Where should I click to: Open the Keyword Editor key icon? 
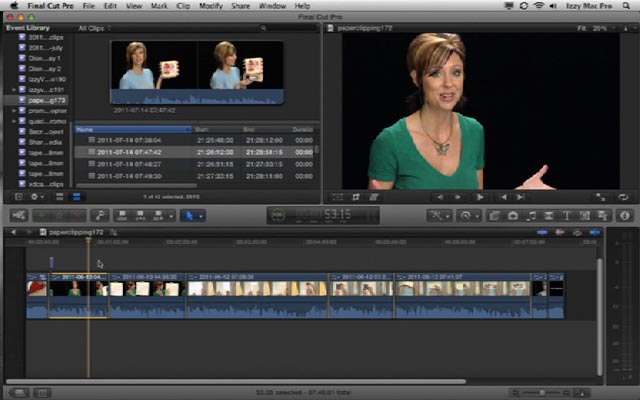[x=100, y=215]
